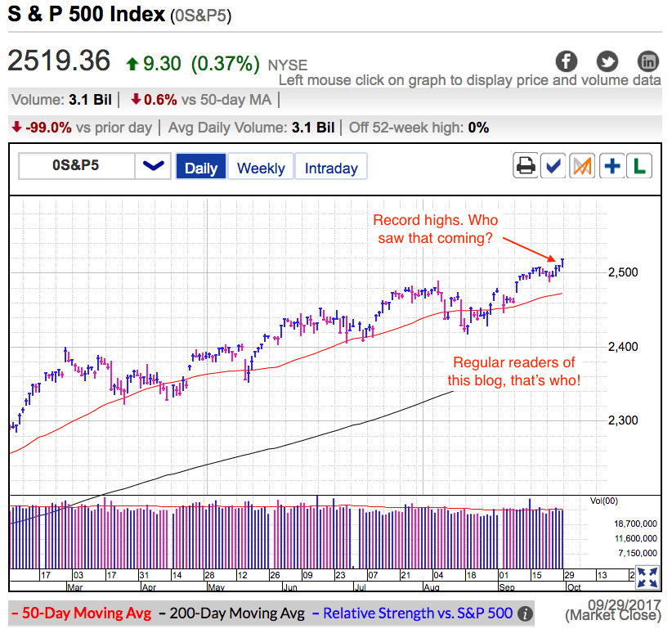Image resolution: width=672 pixels, height=638 pixels.
Task: Click the 09/29/2017 Market Close date
Action: click(x=613, y=610)
